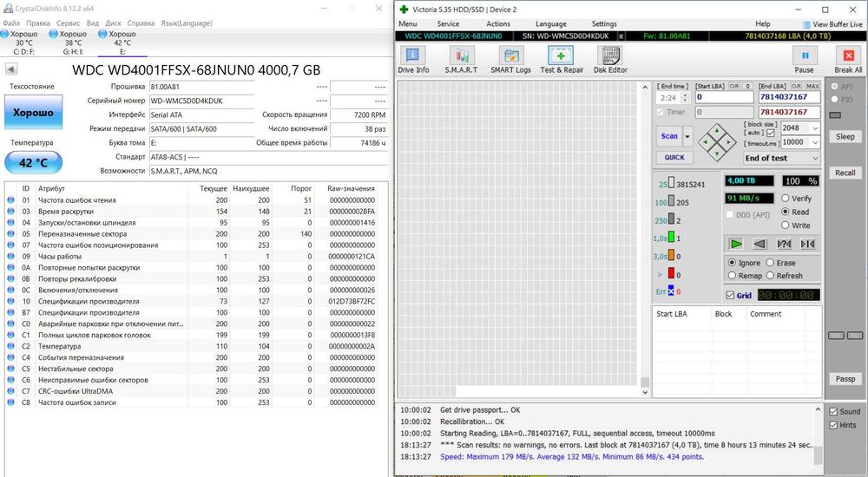
Task: Select the Read radio button
Action: pyautogui.click(x=785, y=212)
